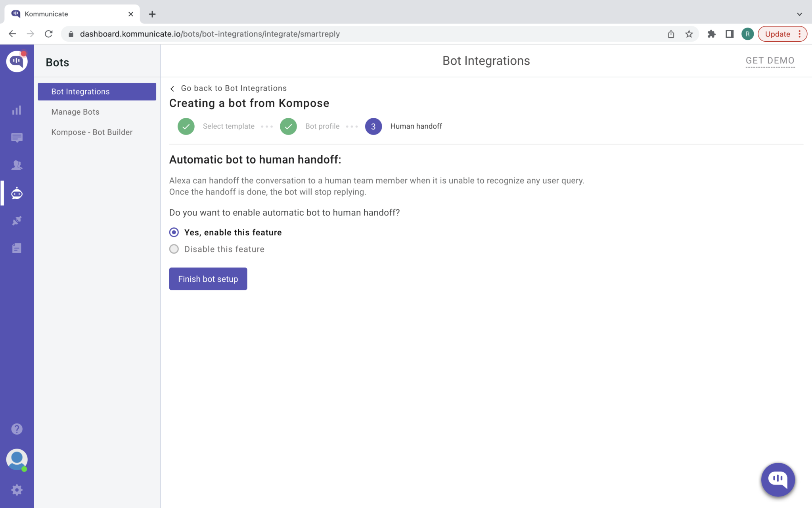Click the Select template step checkmark
The height and width of the screenshot is (508, 812).
click(x=186, y=126)
